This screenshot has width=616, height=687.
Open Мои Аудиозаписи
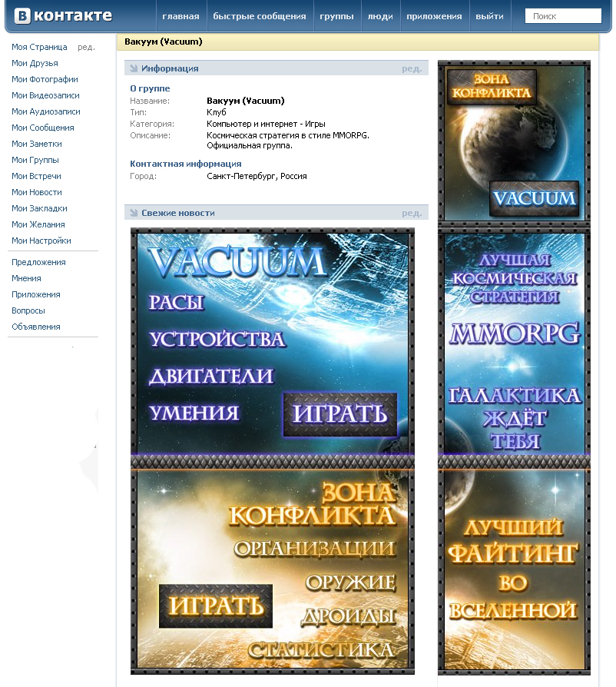(x=46, y=111)
